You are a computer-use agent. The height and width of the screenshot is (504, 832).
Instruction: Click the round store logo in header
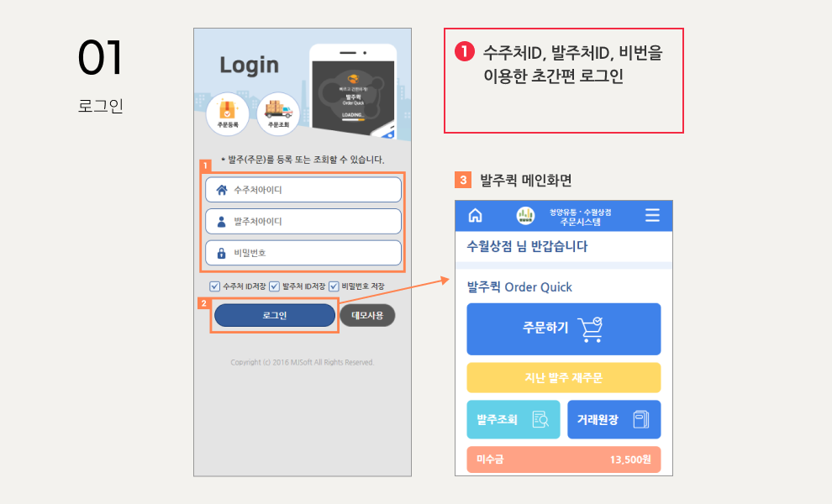tap(525, 215)
